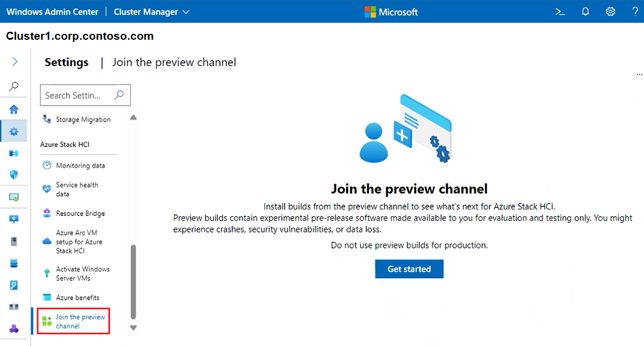Open the network switch sidebar icon

pyautogui.click(x=14, y=153)
